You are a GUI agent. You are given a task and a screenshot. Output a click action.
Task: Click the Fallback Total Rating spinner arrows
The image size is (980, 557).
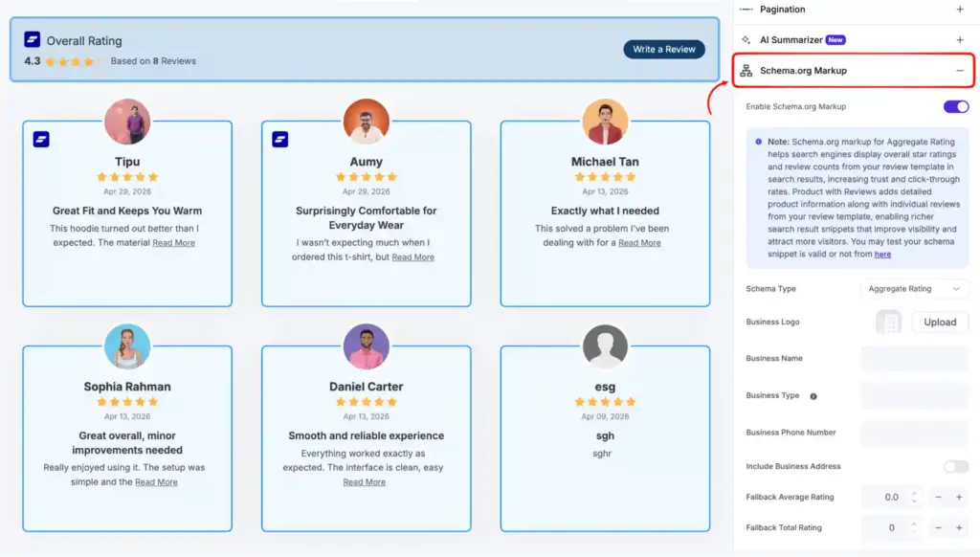coord(914,527)
